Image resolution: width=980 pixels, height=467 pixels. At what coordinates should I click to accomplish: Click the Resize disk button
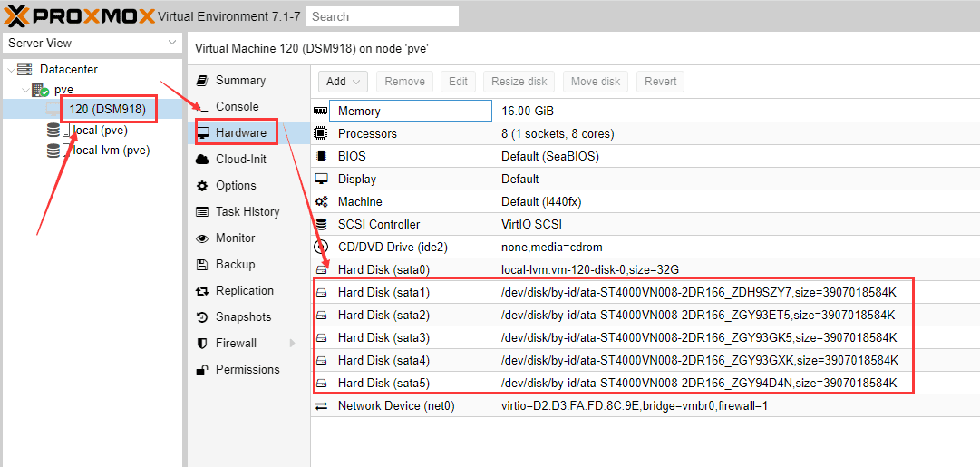(x=519, y=82)
